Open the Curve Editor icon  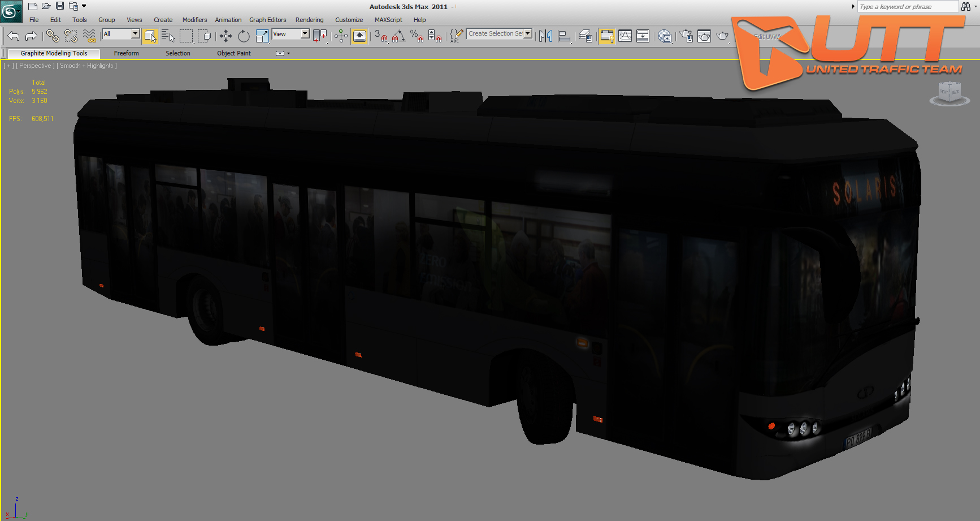click(625, 36)
